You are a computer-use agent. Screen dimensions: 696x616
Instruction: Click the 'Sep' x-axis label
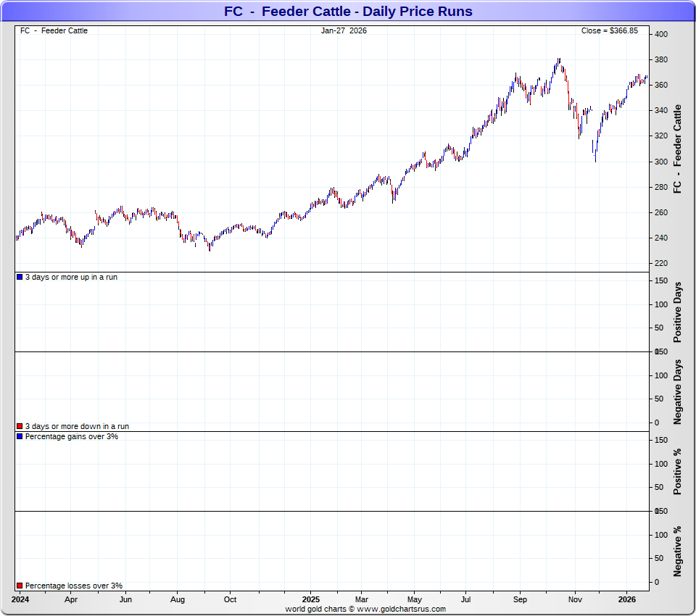(x=521, y=599)
